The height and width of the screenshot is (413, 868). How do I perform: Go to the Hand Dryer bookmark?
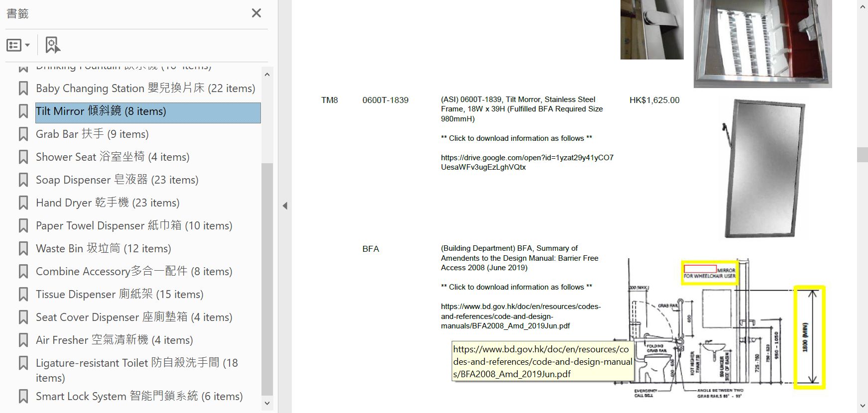[108, 203]
